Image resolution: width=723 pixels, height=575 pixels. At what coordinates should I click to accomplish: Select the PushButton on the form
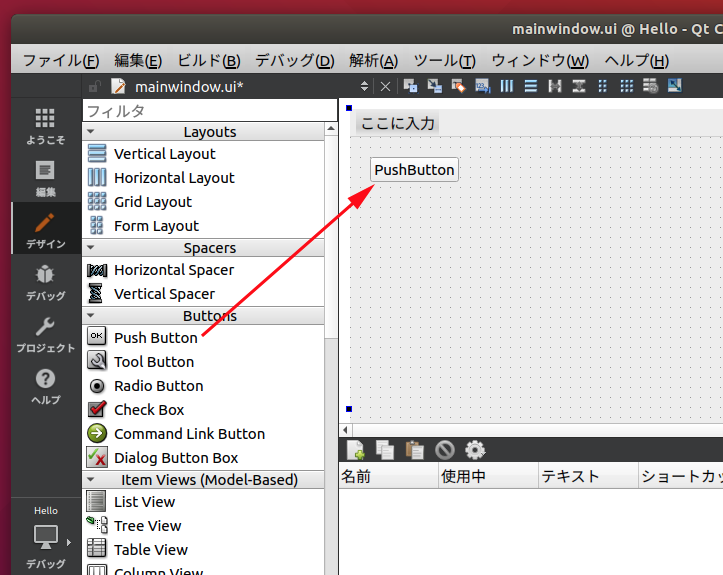click(x=414, y=170)
